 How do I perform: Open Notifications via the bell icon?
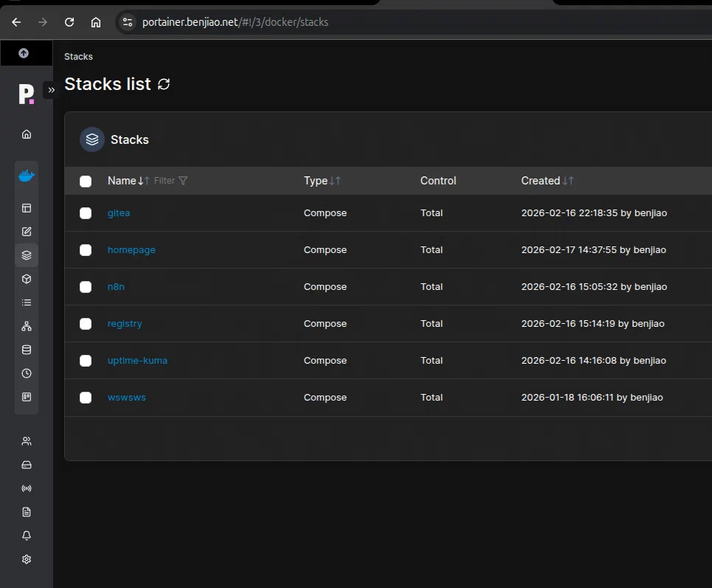(27, 536)
